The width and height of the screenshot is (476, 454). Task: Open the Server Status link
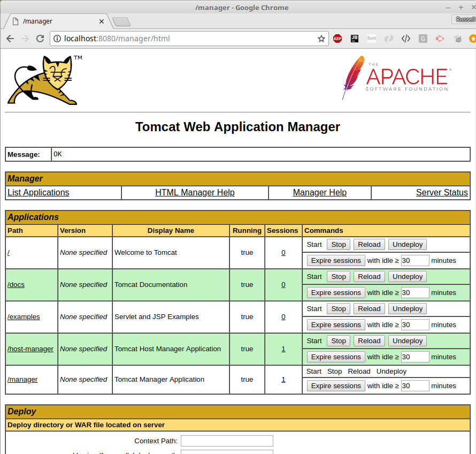click(442, 192)
